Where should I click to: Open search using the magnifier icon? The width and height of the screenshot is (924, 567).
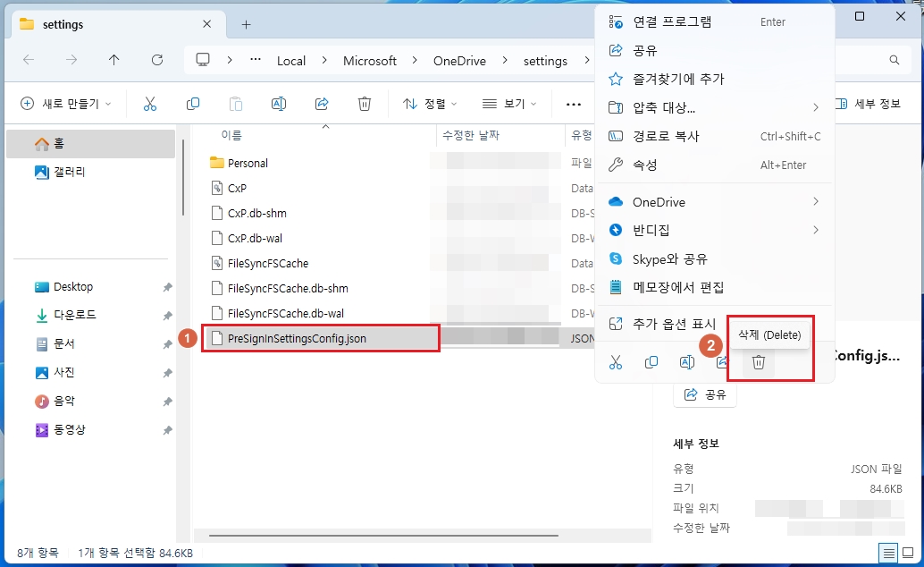894,60
